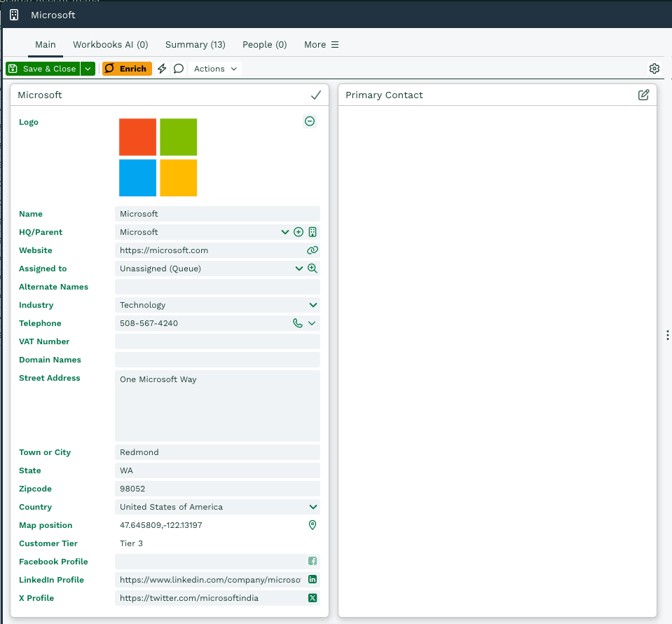Click the Name input field
The width and height of the screenshot is (672, 624).
[x=217, y=214]
